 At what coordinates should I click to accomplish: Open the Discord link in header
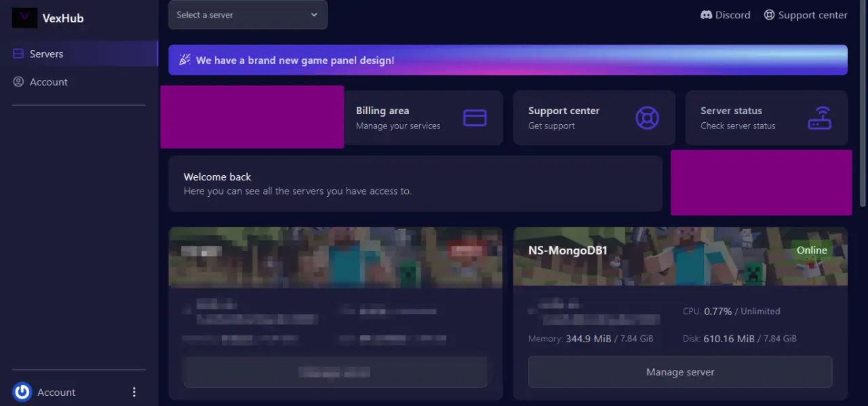click(726, 15)
